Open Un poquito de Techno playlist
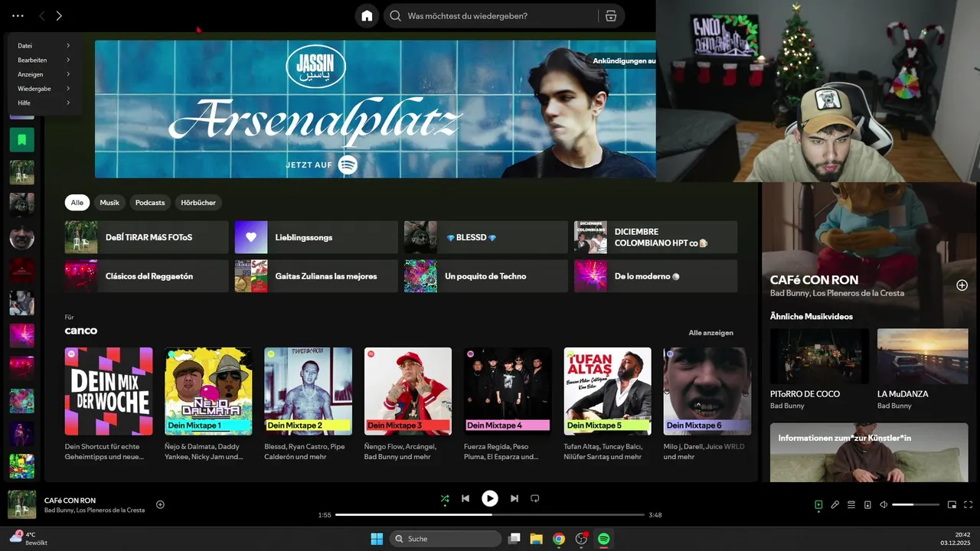 (486, 275)
